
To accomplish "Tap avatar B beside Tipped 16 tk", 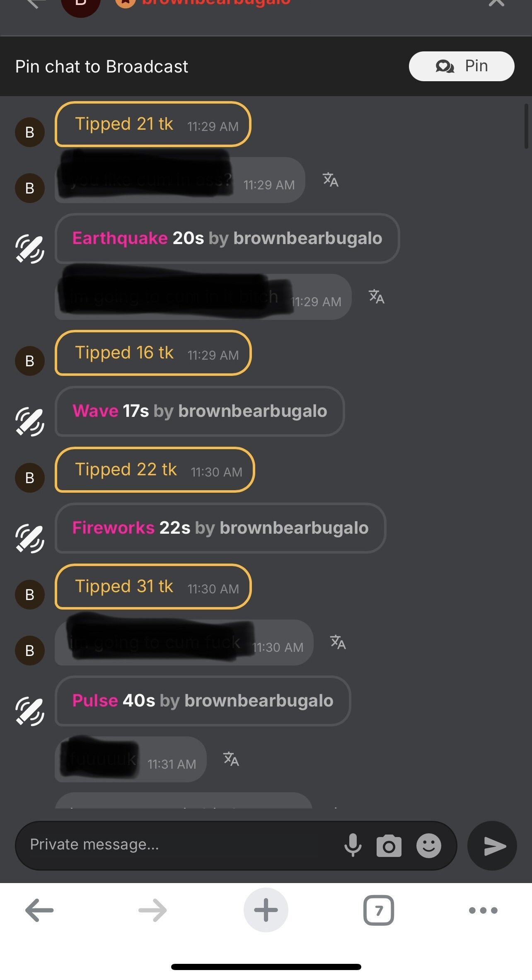I will click(x=30, y=361).
